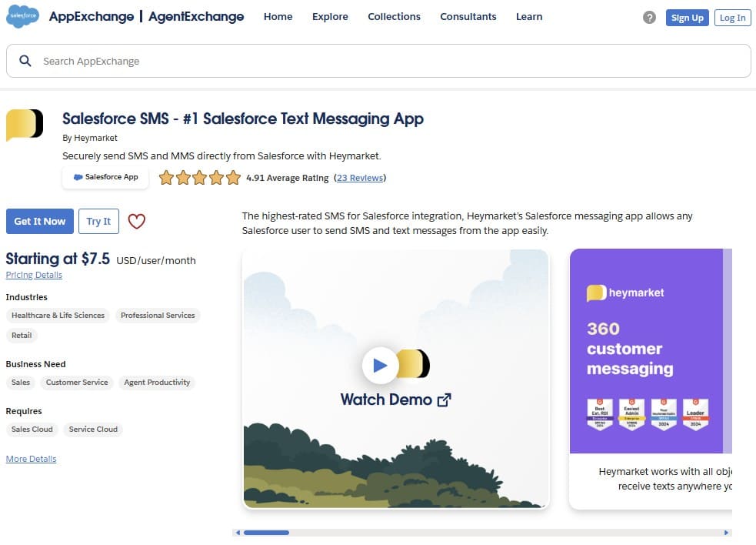Click the heymarket logo in purple card
The width and height of the screenshot is (756, 545).
point(624,293)
